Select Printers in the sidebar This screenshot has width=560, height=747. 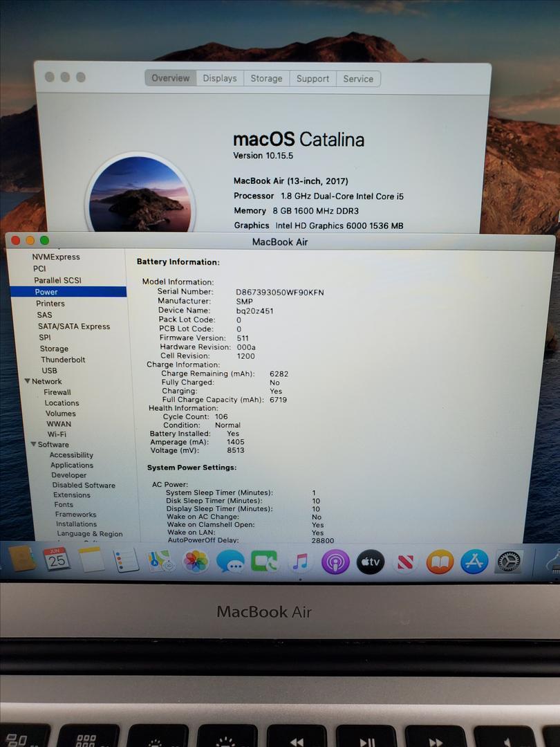pos(50,304)
